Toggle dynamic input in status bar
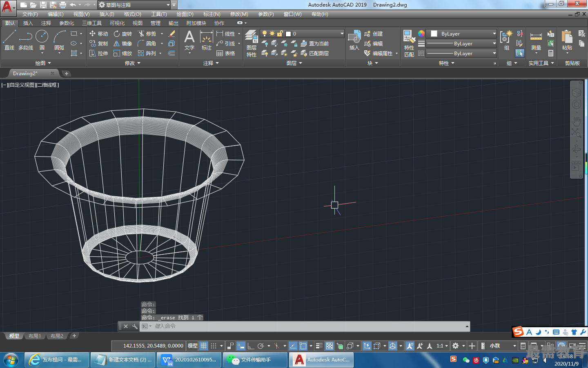 coord(241,346)
